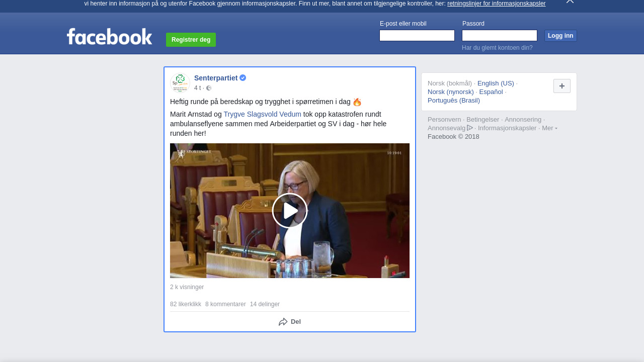This screenshot has width=644, height=362.
Task: Click the fire emoji in the post text
Action: (x=357, y=102)
